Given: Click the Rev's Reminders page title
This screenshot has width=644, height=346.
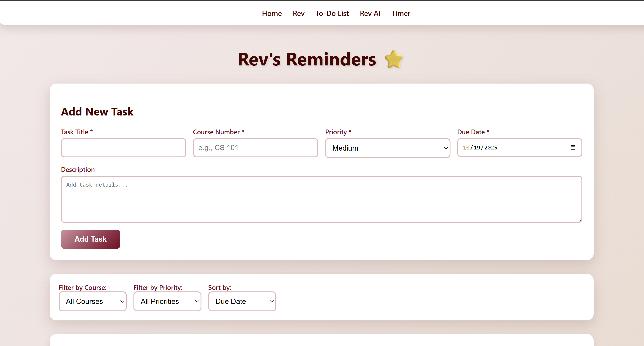Looking at the screenshot, I should (307, 60).
